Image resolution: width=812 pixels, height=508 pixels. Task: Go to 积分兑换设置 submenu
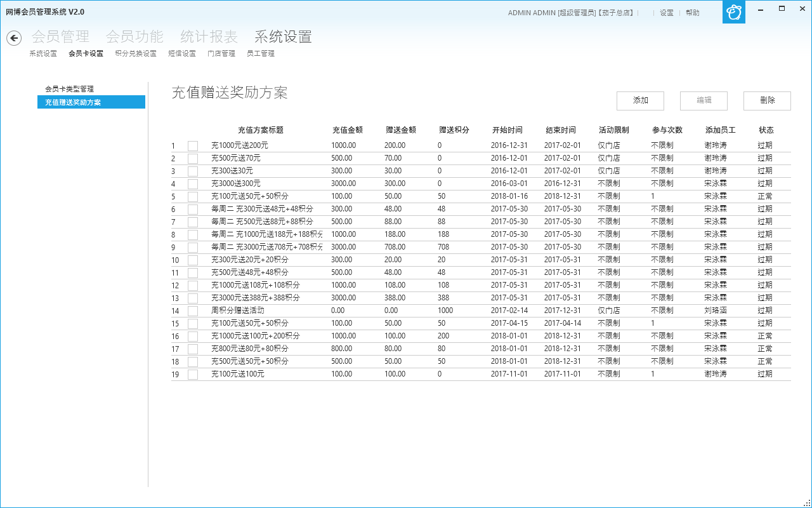[136, 54]
